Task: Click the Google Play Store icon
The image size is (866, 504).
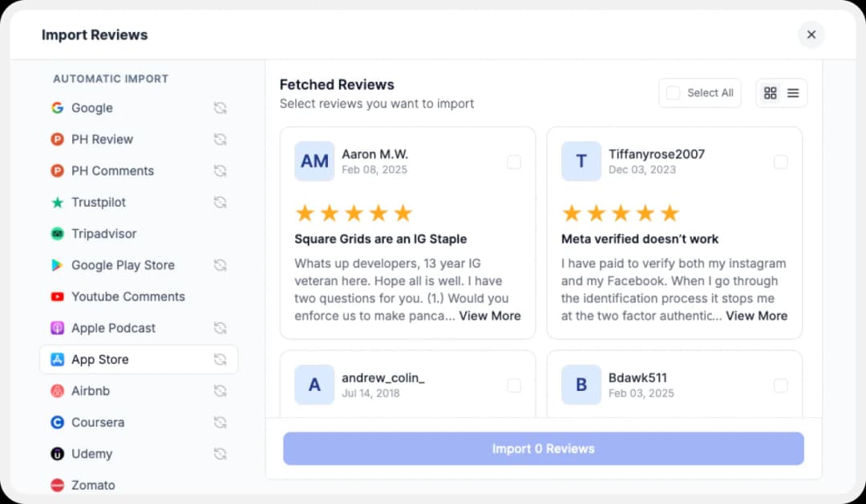Action: tap(57, 265)
